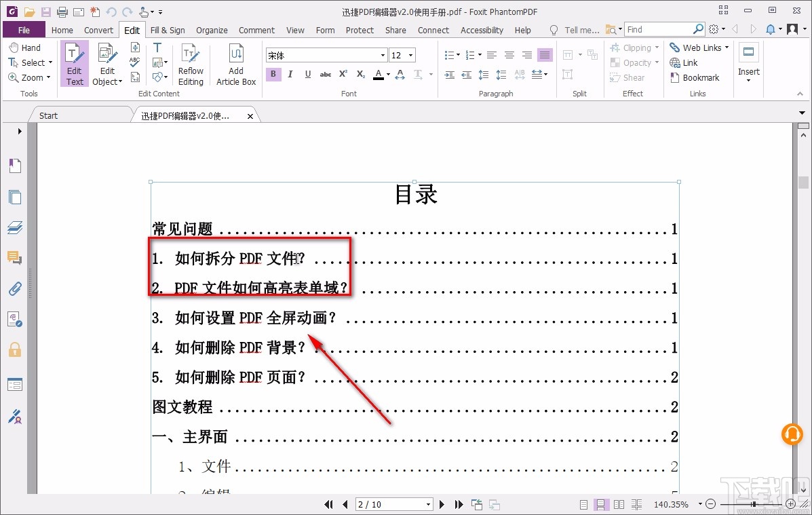
Task: Toggle italic formatting in Font group
Action: (290, 74)
